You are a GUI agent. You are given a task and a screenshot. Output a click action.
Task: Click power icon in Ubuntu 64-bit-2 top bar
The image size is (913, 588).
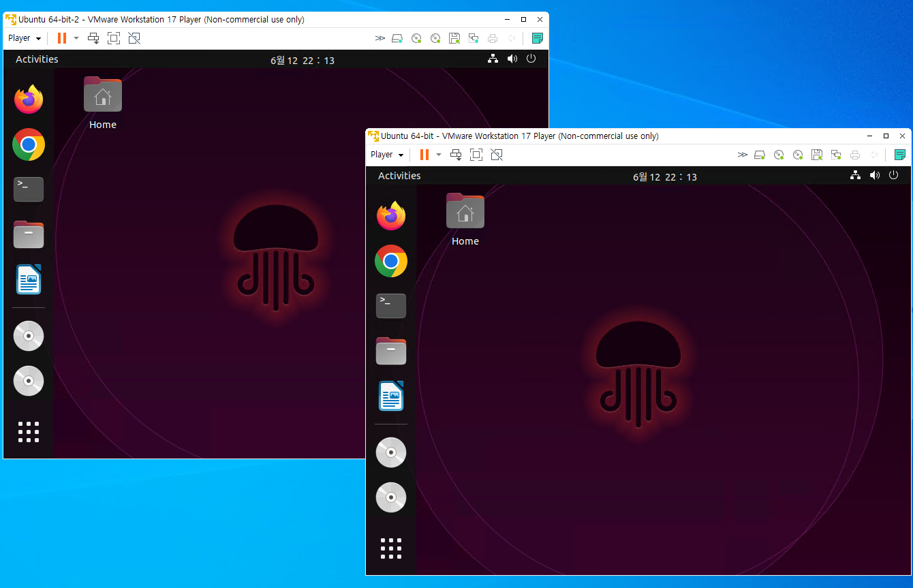point(531,59)
